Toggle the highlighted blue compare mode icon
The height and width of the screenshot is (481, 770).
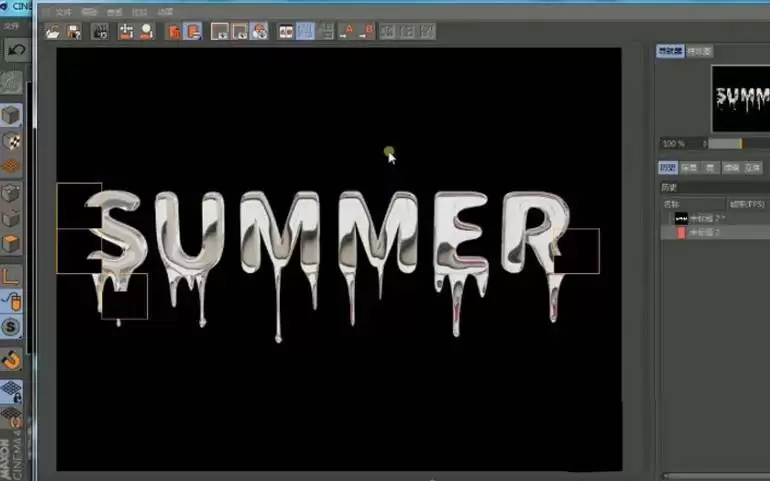[305, 31]
